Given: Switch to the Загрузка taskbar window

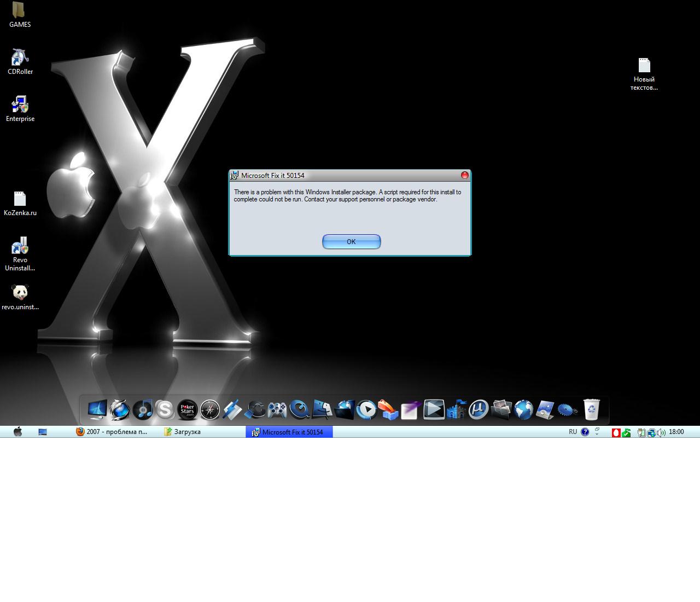Looking at the screenshot, I should [183, 432].
